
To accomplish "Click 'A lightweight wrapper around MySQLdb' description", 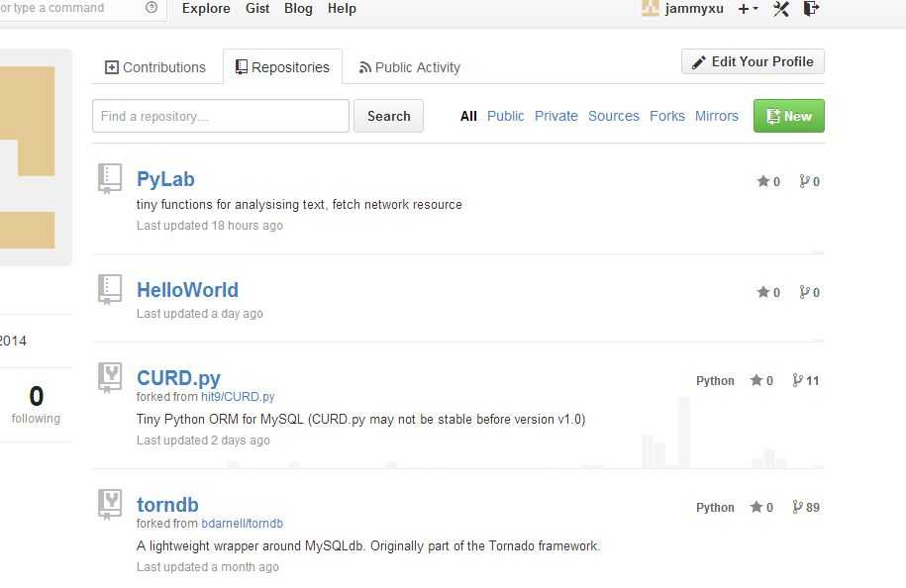I will click(368, 545).
